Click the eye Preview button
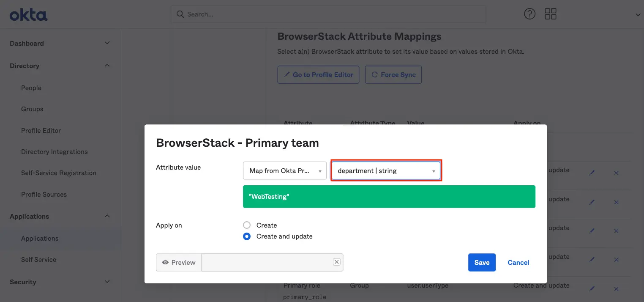The image size is (644, 302). [179, 263]
